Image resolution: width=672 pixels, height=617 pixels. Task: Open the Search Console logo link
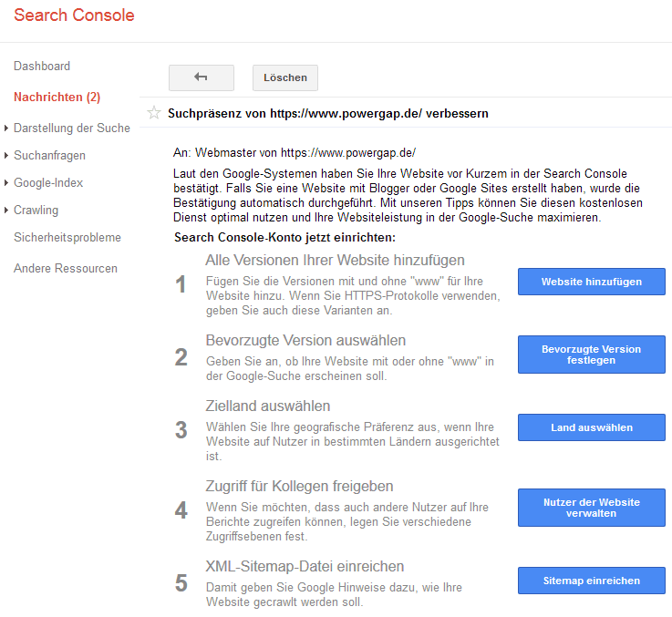pyautogui.click(x=74, y=15)
